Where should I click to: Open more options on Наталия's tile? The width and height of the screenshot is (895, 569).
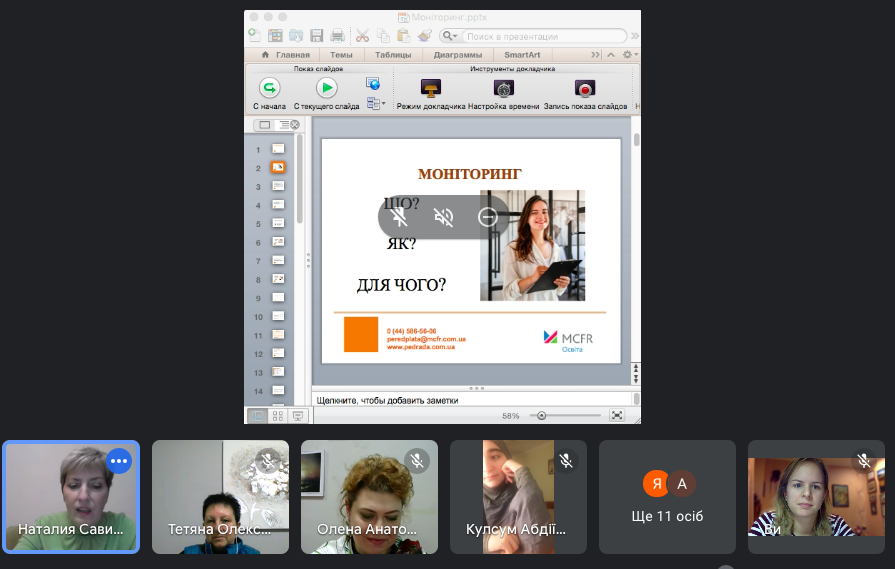pos(119,461)
